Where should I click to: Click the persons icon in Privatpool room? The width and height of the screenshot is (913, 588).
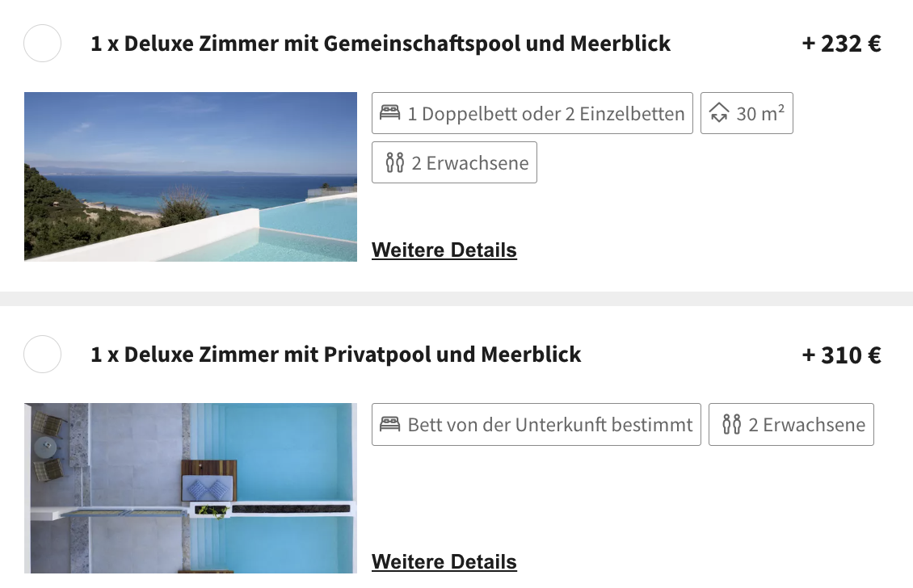click(732, 424)
